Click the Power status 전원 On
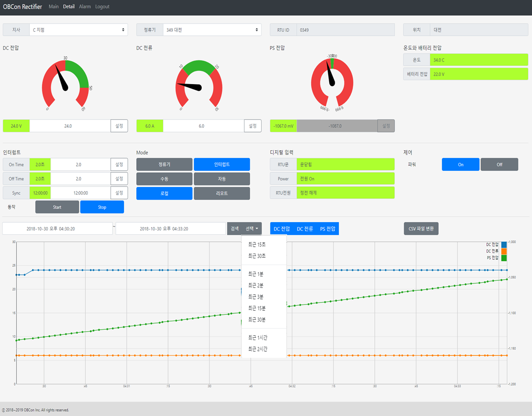Screen dimensions: 532x416 click(345, 179)
